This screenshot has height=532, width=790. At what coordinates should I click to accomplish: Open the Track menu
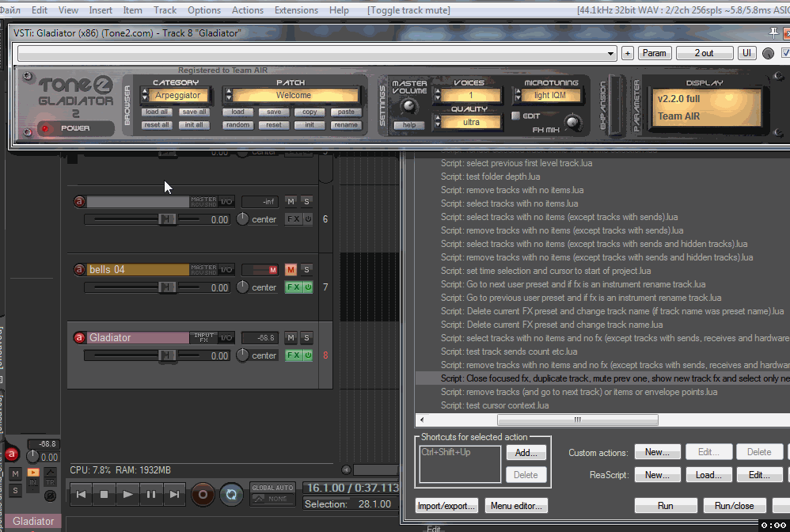coord(165,10)
